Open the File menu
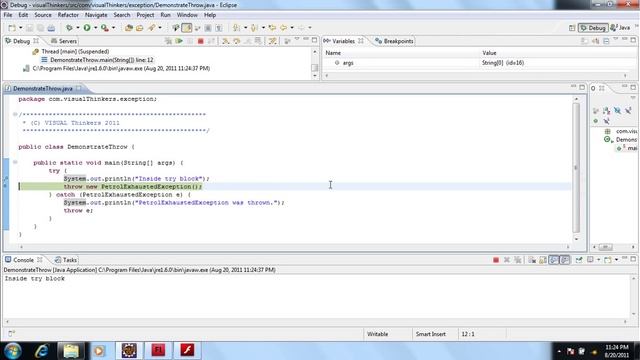 pos(8,15)
